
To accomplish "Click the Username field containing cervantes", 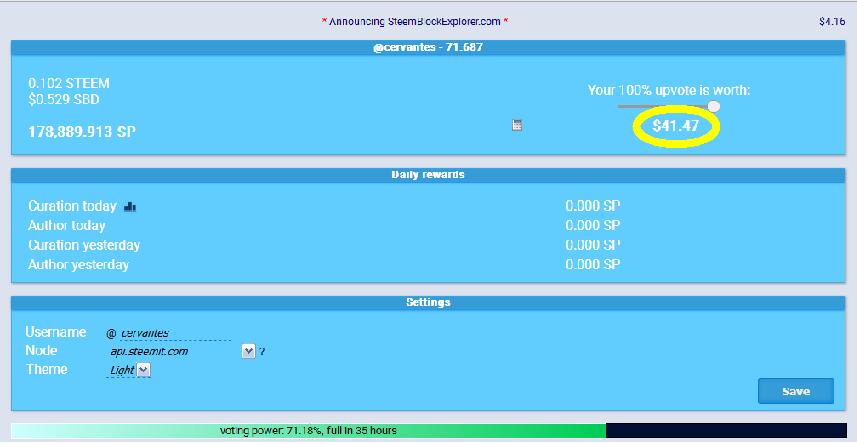I will click(175, 333).
